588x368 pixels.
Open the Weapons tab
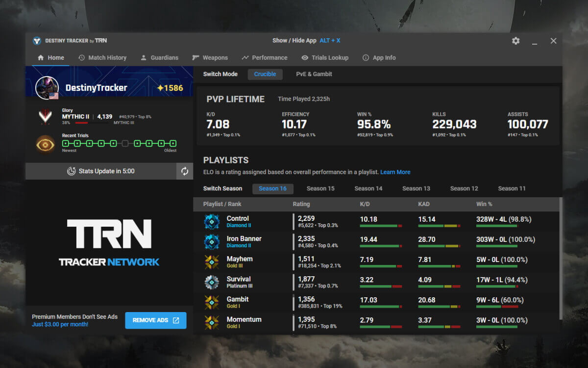tap(210, 57)
